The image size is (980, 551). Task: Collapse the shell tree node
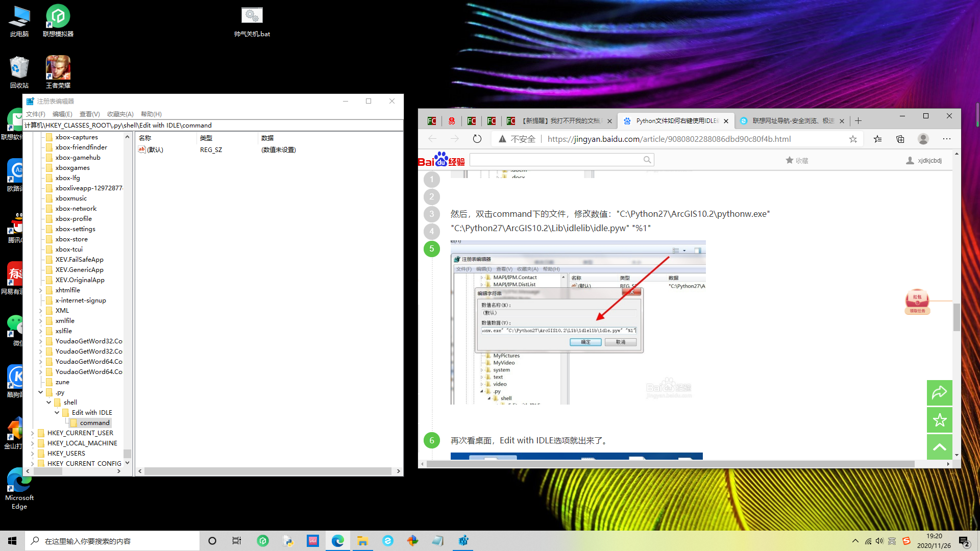click(48, 403)
